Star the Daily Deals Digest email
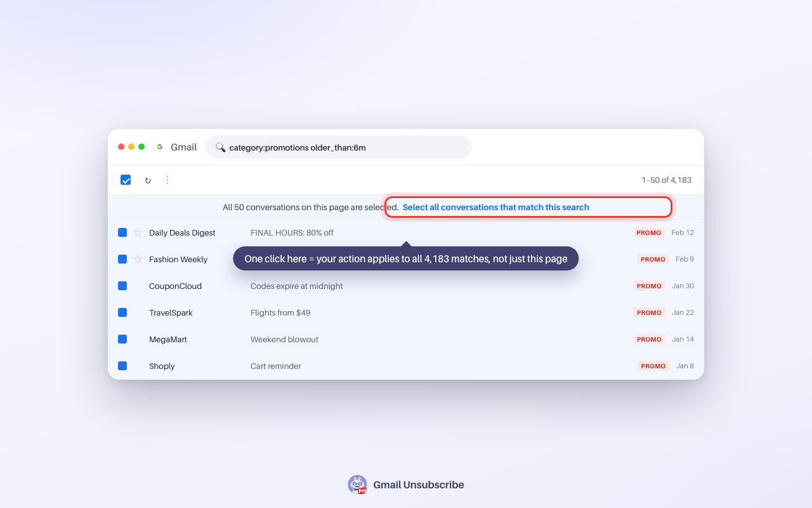812x508 pixels. [138, 232]
